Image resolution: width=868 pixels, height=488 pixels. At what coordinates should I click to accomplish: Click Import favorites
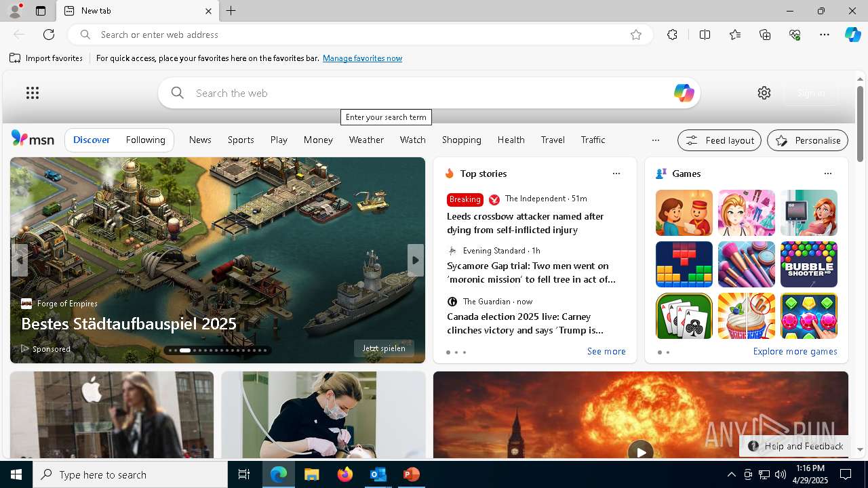(x=46, y=58)
